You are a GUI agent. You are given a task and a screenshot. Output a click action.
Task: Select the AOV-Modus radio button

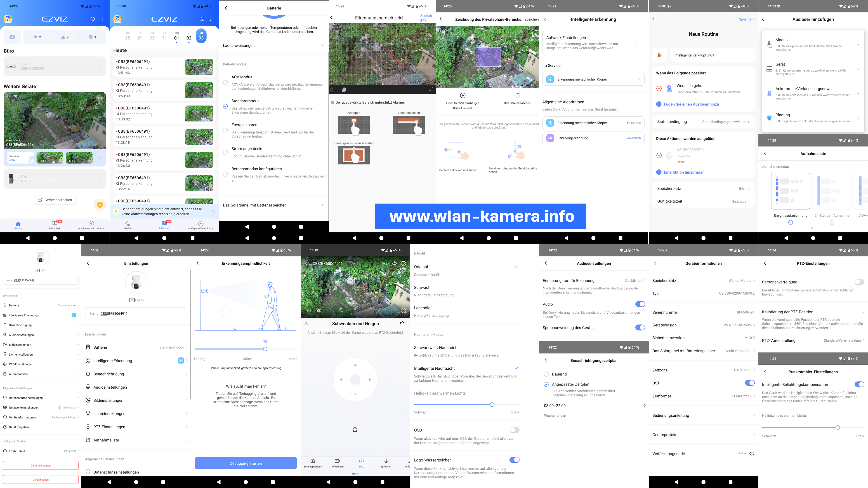click(x=225, y=82)
